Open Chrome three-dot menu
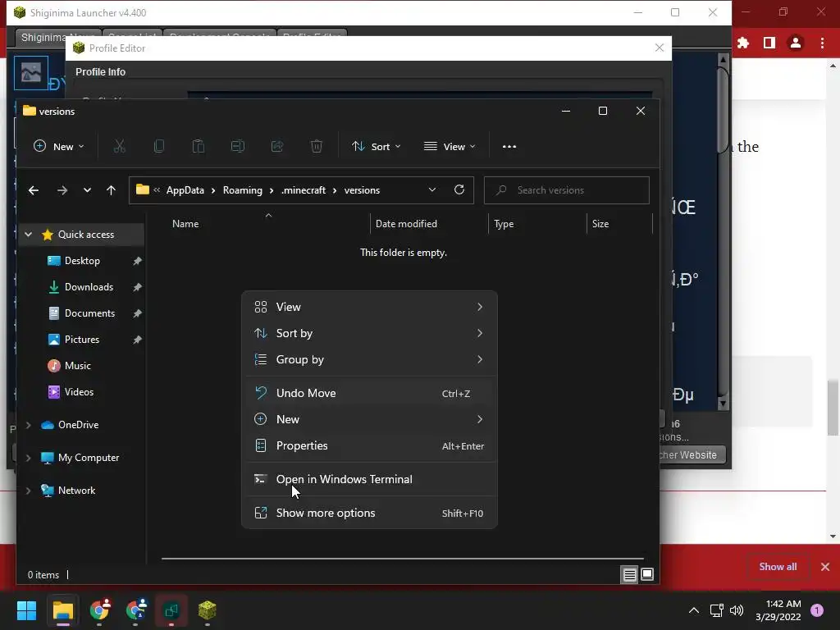The height and width of the screenshot is (630, 840). click(x=822, y=43)
